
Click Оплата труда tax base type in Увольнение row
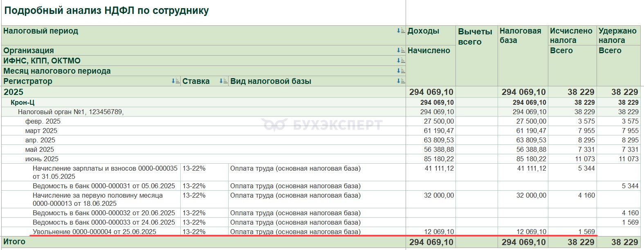(295, 232)
